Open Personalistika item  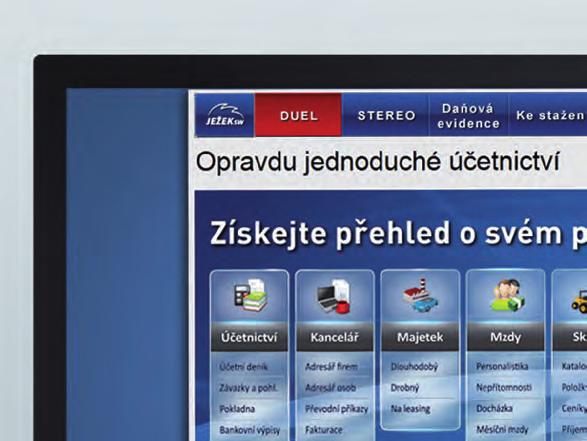502,366
